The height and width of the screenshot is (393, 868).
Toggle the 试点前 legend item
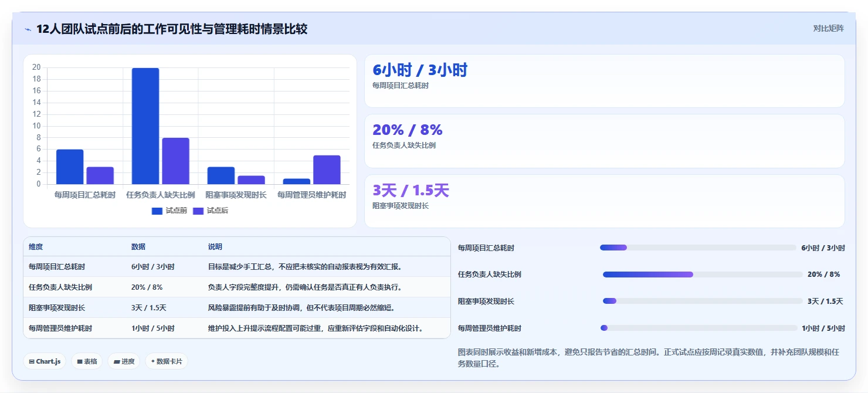[x=169, y=211]
